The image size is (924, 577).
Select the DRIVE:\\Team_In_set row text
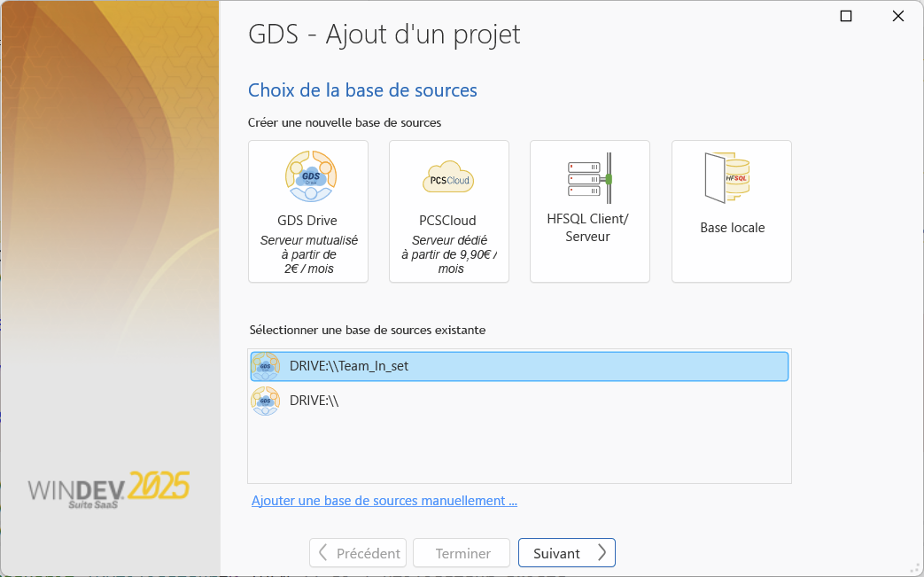tap(349, 366)
